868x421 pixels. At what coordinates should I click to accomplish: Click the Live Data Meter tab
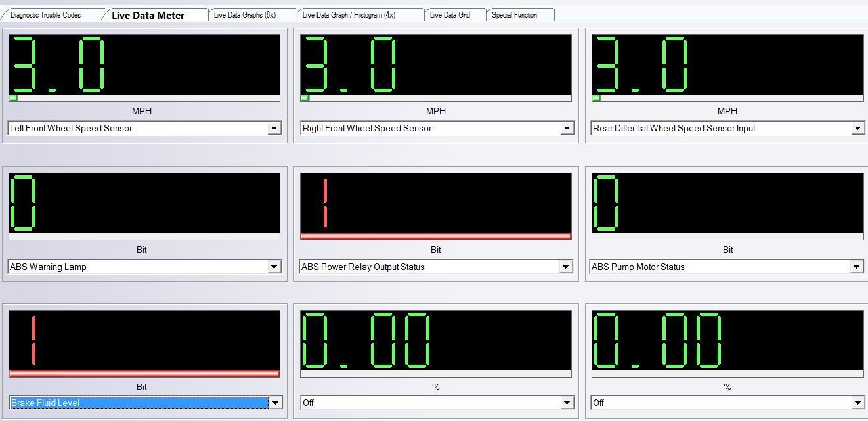coord(148,15)
